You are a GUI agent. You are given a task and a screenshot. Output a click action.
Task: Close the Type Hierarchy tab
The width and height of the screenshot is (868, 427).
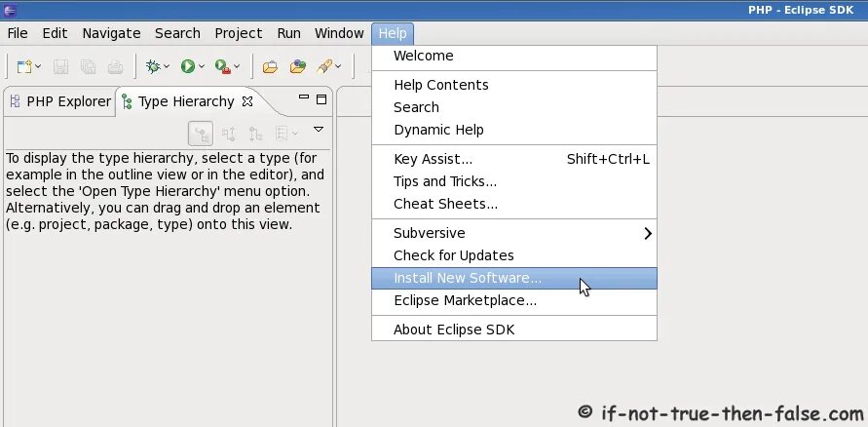pos(247,100)
